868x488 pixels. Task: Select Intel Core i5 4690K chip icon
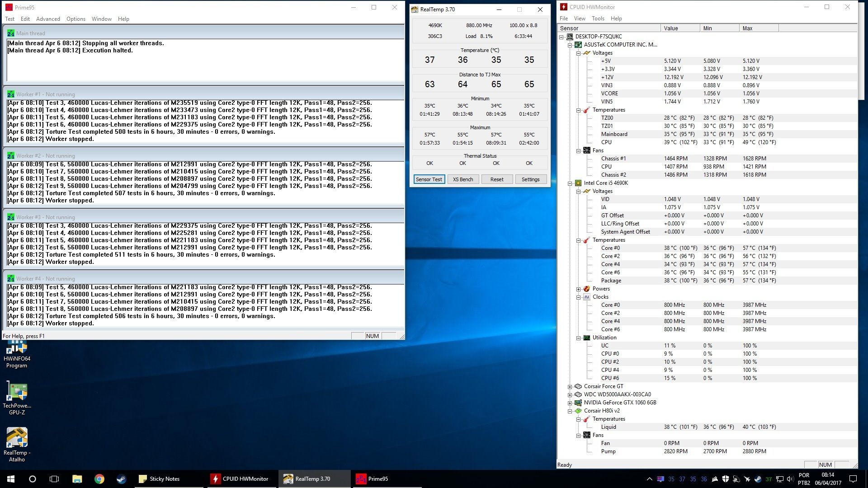(578, 183)
